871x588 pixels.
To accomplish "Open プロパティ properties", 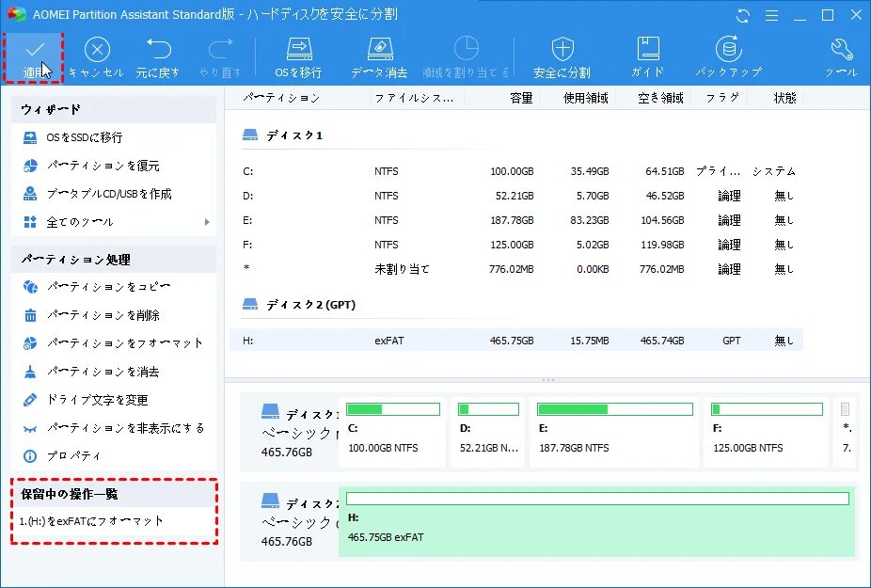I will pos(114,456).
